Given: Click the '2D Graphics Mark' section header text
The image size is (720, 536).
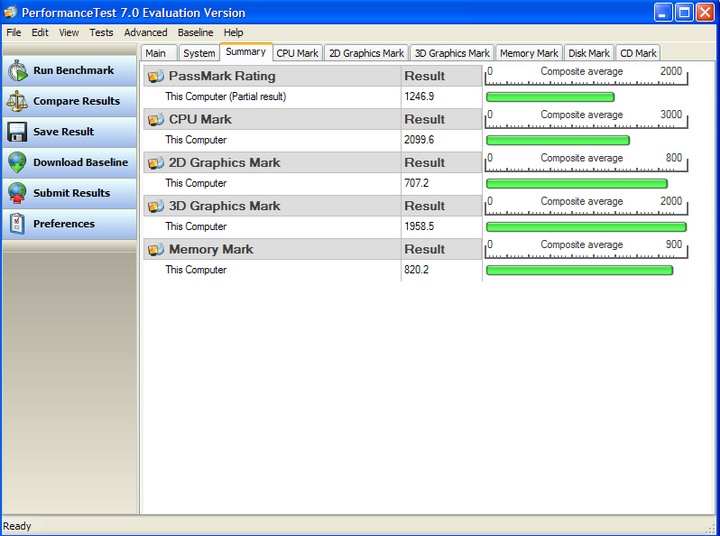Looking at the screenshot, I should 224,163.
